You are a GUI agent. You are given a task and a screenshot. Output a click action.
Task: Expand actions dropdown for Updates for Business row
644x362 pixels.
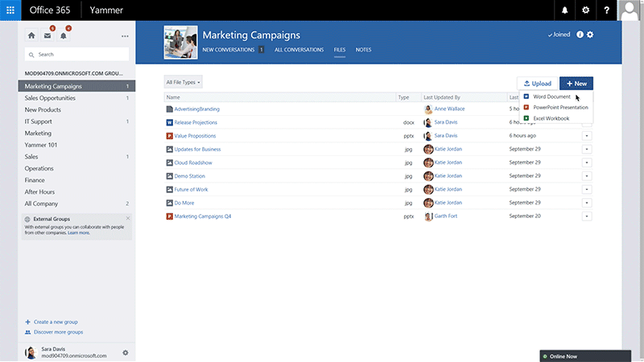point(587,150)
